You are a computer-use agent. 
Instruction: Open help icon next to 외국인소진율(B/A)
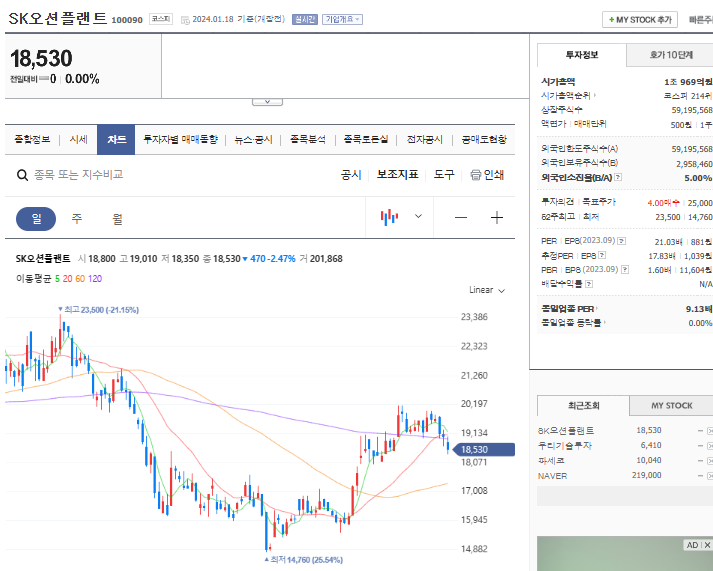(618, 177)
